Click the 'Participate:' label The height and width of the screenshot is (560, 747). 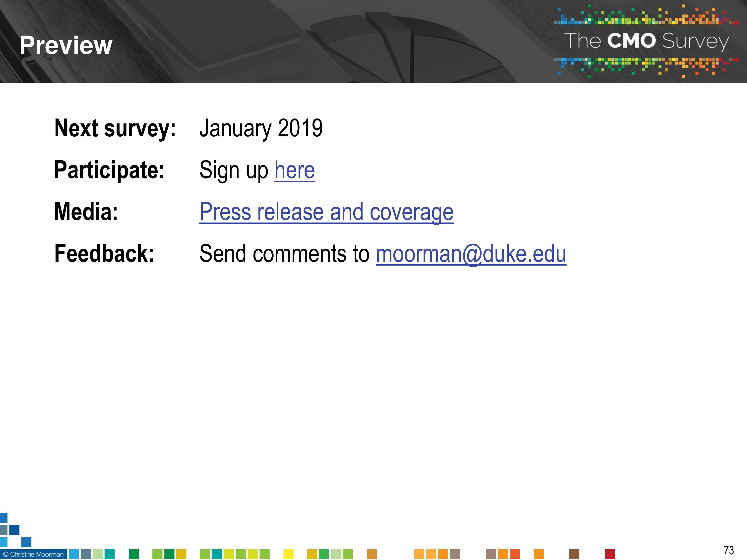(109, 170)
